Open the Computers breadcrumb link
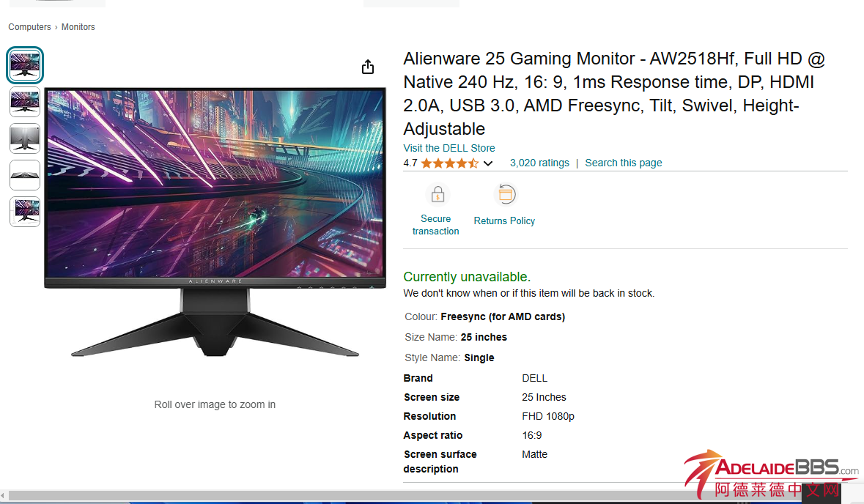 coord(30,27)
